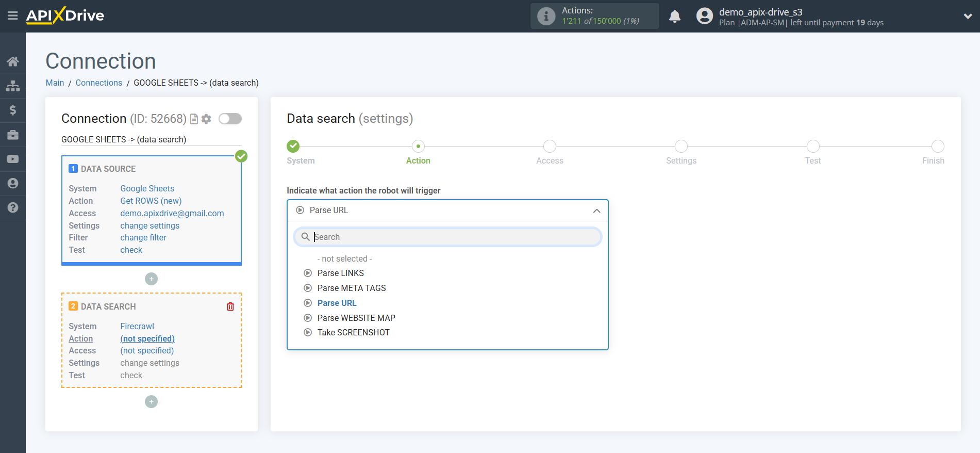The image size is (980, 453).
Task: Delete the Data Search block
Action: (230, 306)
